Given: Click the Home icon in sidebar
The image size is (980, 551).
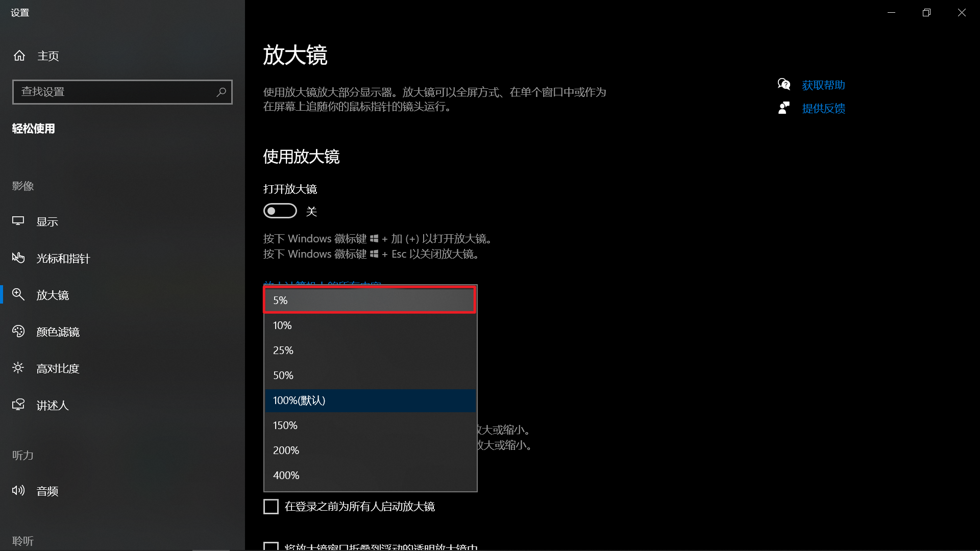Looking at the screenshot, I should pyautogui.click(x=19, y=56).
